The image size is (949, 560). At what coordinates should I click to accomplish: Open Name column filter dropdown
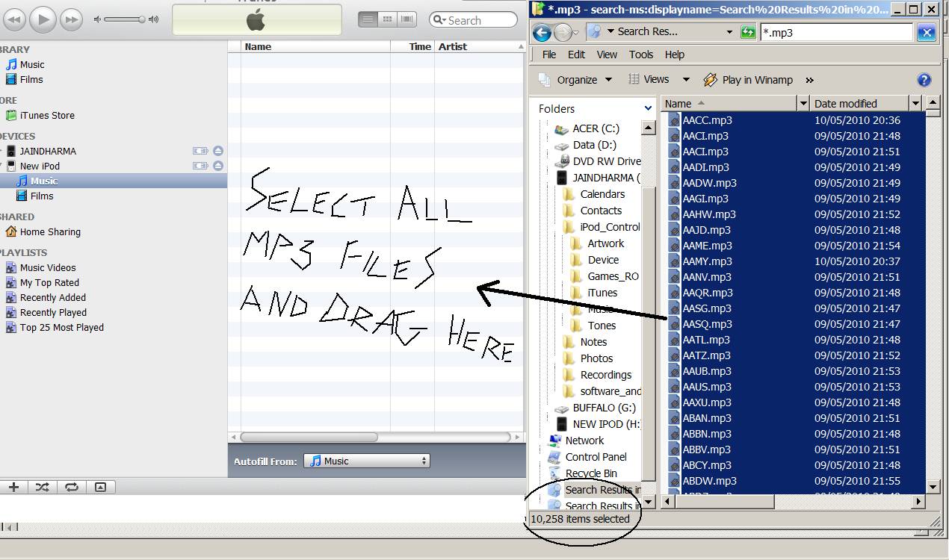(x=803, y=103)
